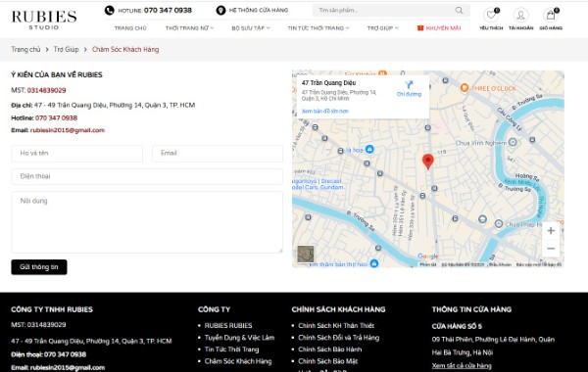This screenshot has height=372, width=588.
Task: Open Tuyển Dụng & Việc Làm footer link
Action: 239,338
